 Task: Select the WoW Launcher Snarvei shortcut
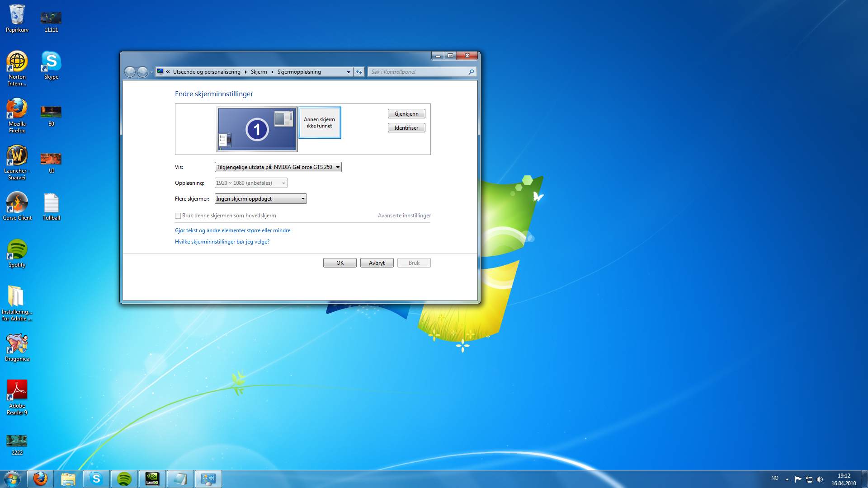(17, 162)
